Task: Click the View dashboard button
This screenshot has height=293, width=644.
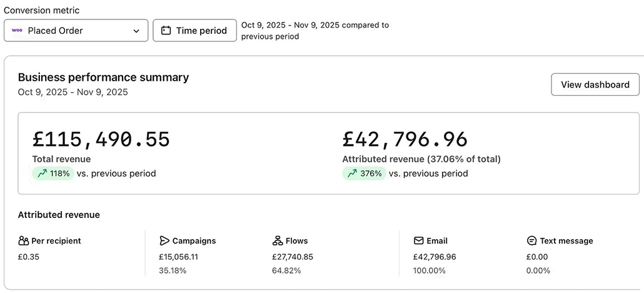Action: (x=595, y=85)
